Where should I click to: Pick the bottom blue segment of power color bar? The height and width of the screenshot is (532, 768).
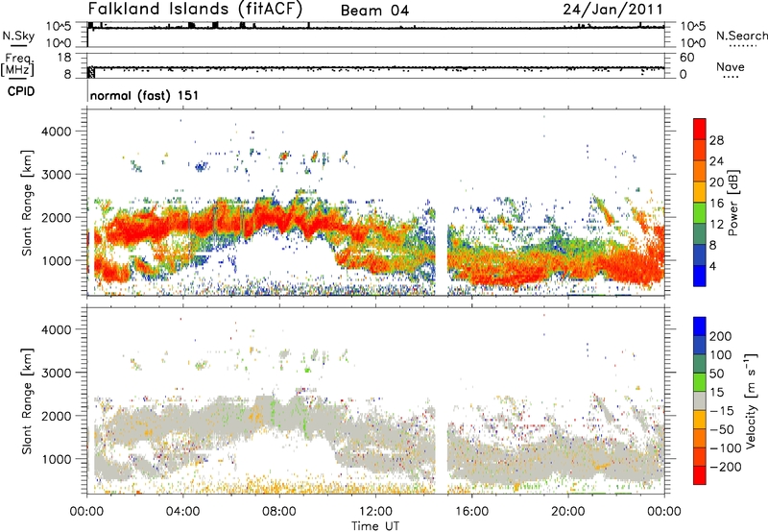click(700, 276)
